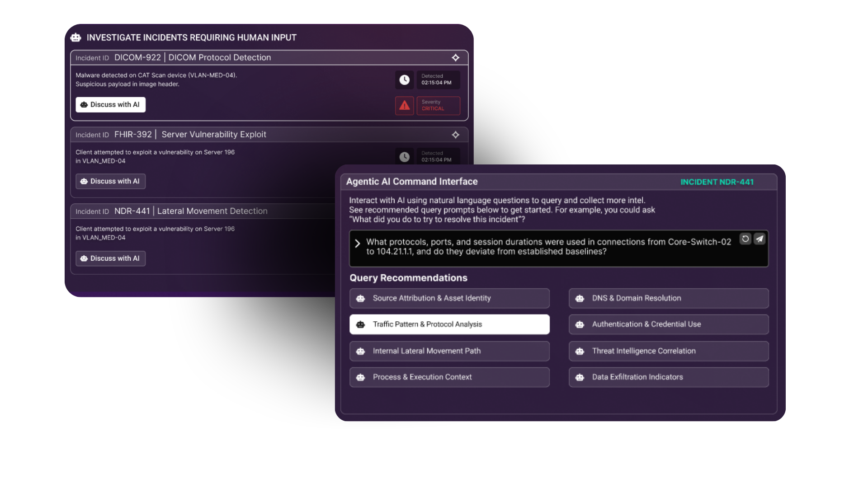Click the sparkle icon on DICOM-922 incident header

tap(455, 57)
